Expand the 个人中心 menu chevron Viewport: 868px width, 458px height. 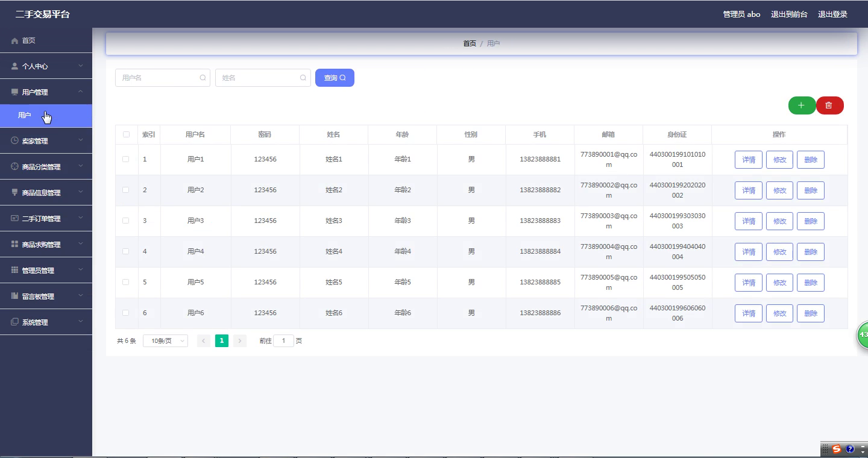coord(81,66)
